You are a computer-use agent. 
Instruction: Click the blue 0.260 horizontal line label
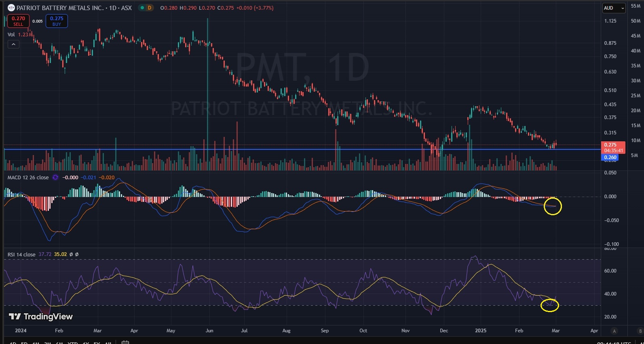(x=610, y=157)
